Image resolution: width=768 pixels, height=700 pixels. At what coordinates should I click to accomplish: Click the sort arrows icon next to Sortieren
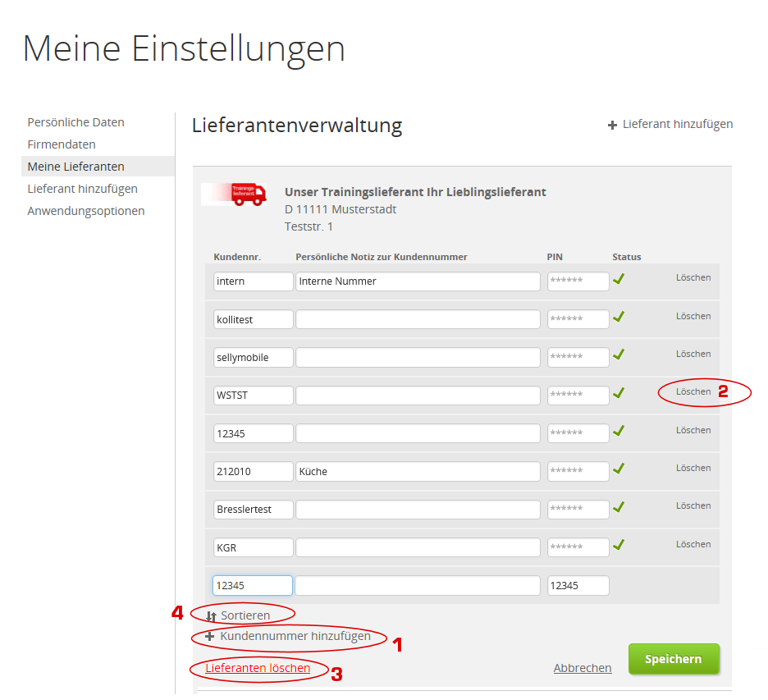(211, 616)
